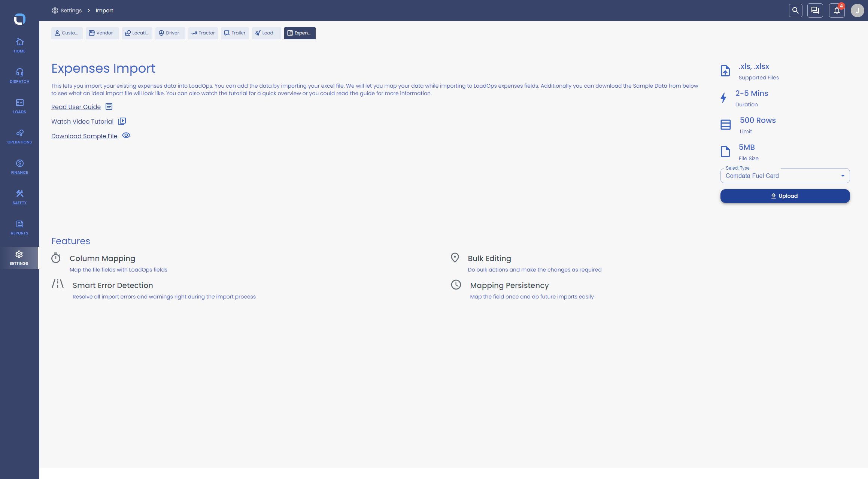Image resolution: width=868 pixels, height=479 pixels.
Task: Switch to the Vendor import tab
Action: [x=102, y=33]
